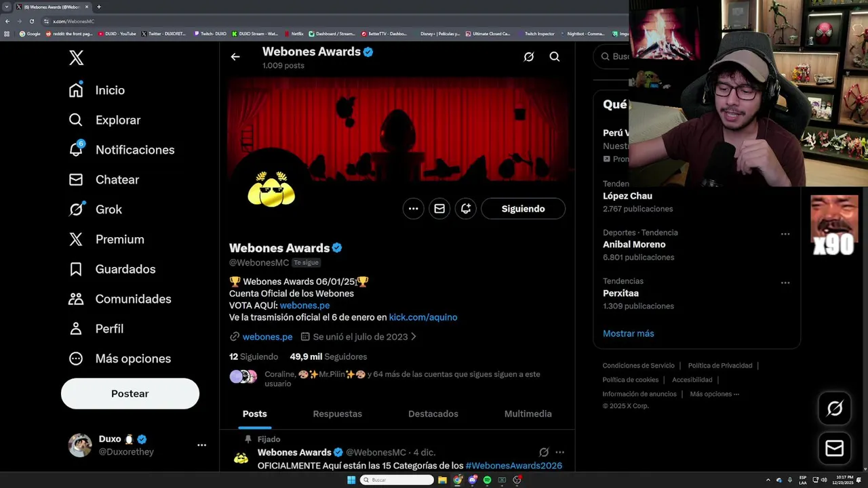Expand footer 'Más opciones' menu
This screenshot has height=488, width=868.
point(715,394)
